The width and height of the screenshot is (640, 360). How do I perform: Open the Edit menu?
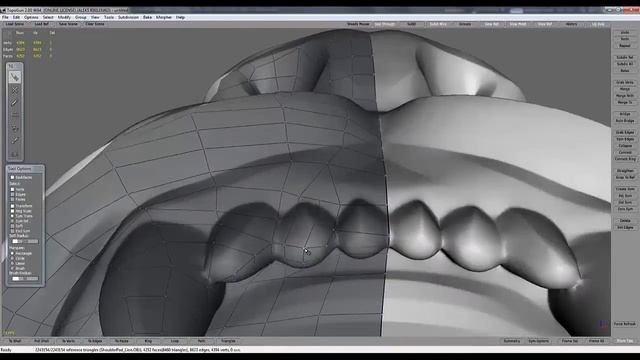pos(16,18)
